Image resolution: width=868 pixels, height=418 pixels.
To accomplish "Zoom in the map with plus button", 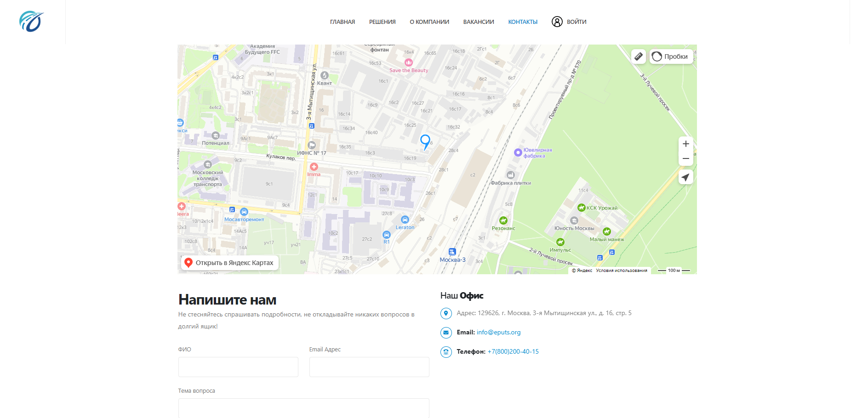I will 685,144.
